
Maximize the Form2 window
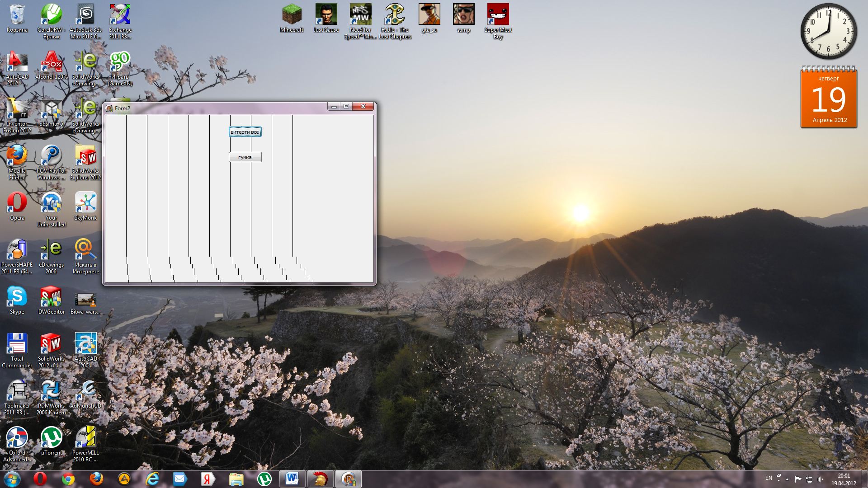click(x=346, y=107)
